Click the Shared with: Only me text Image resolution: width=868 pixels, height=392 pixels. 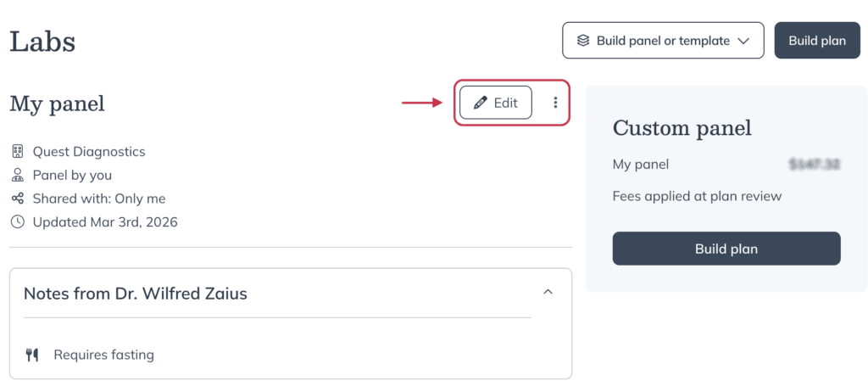(99, 199)
